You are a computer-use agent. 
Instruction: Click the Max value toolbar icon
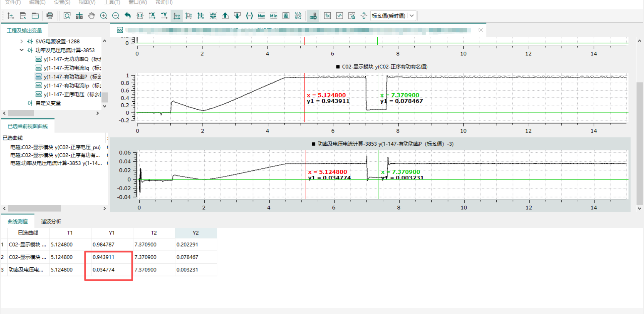tap(261, 16)
